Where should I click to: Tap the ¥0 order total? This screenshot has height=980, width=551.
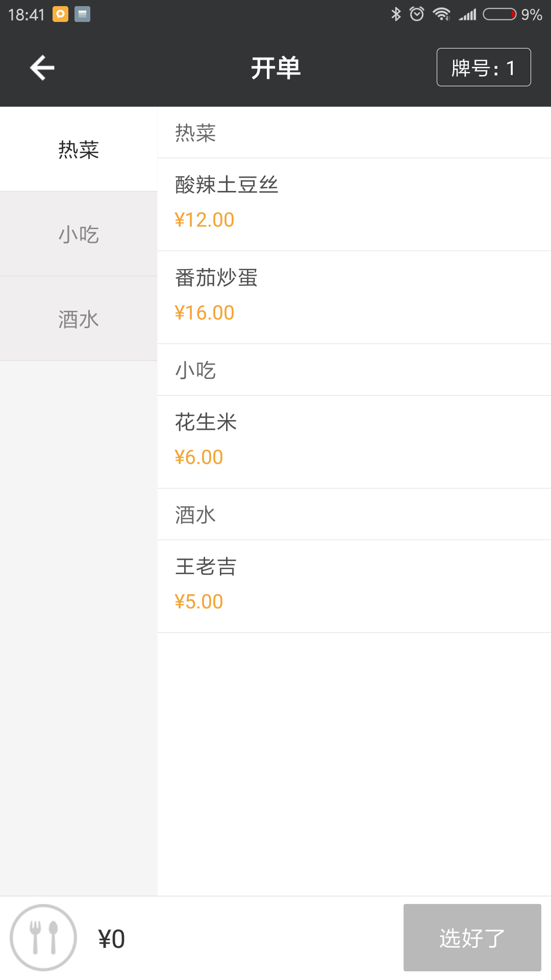tap(112, 939)
